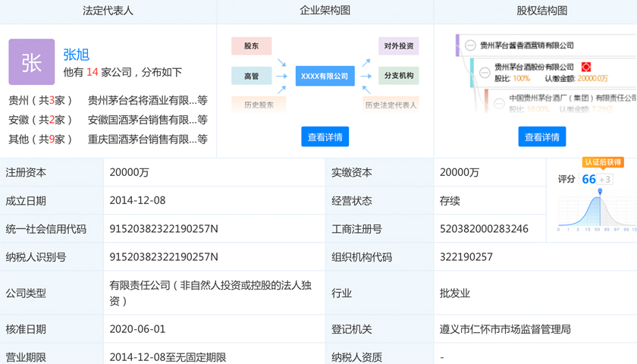Collapse the 中国贵州茅台酒厂 node

499,104
